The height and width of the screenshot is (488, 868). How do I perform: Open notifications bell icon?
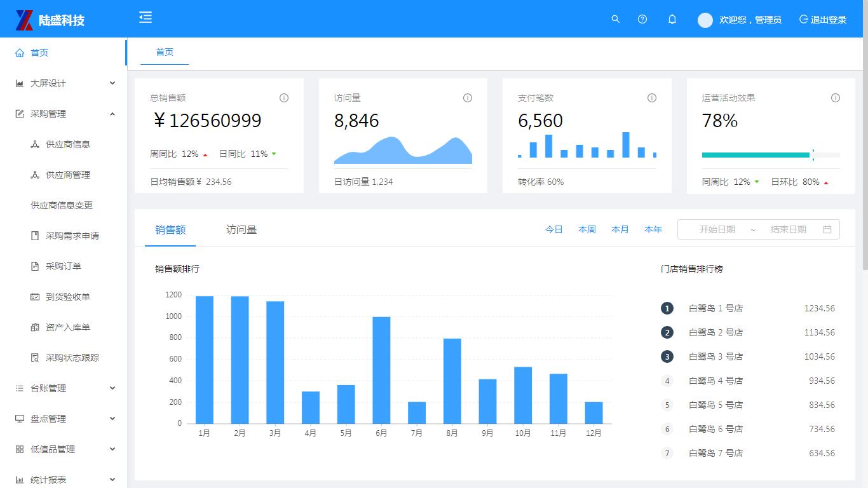pos(672,20)
